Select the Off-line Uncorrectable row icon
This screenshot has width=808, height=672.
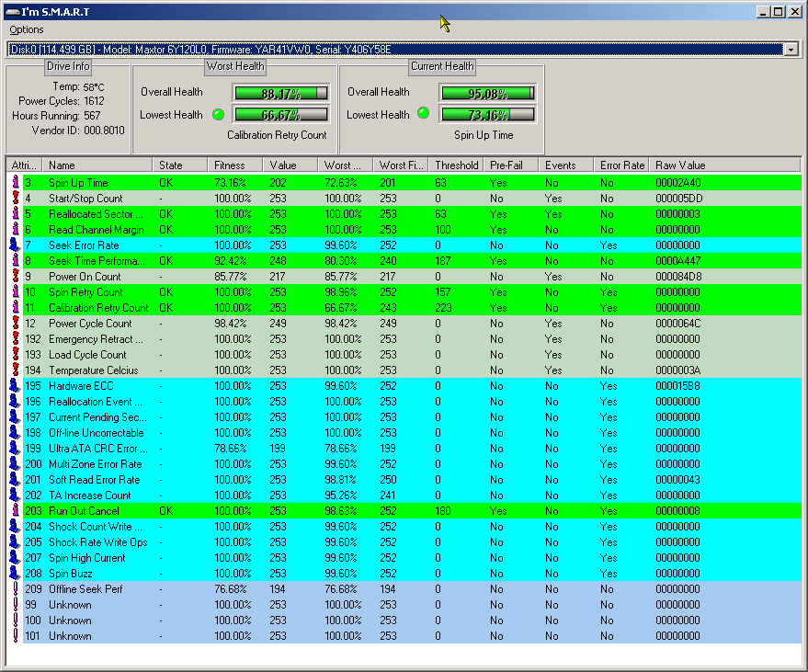tap(15, 432)
